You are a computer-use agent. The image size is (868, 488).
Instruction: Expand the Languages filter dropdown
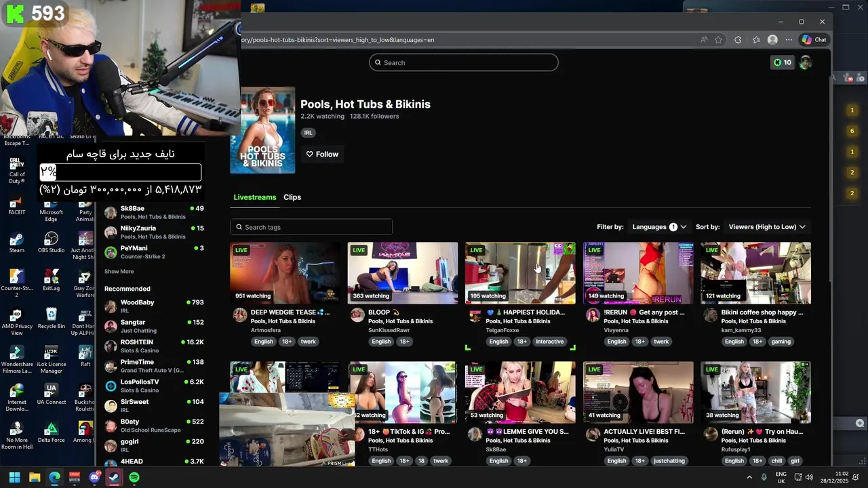tap(659, 227)
